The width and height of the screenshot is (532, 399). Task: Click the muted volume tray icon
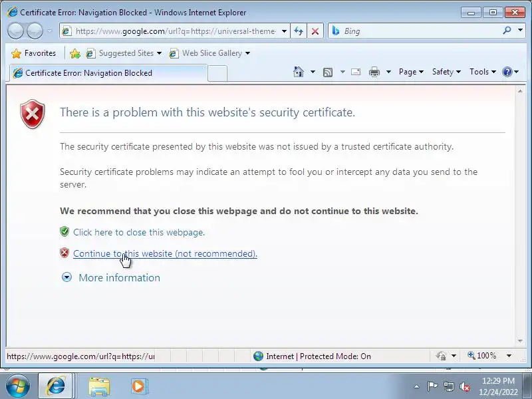(x=464, y=386)
